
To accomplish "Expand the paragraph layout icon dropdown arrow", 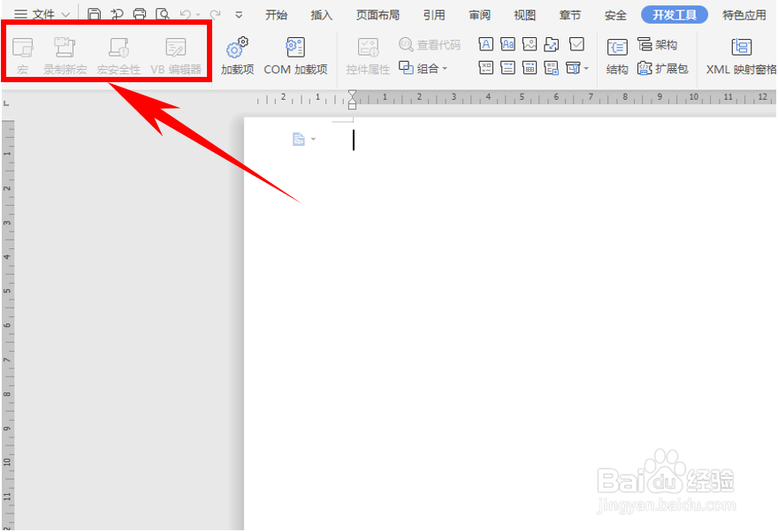I will 313,140.
